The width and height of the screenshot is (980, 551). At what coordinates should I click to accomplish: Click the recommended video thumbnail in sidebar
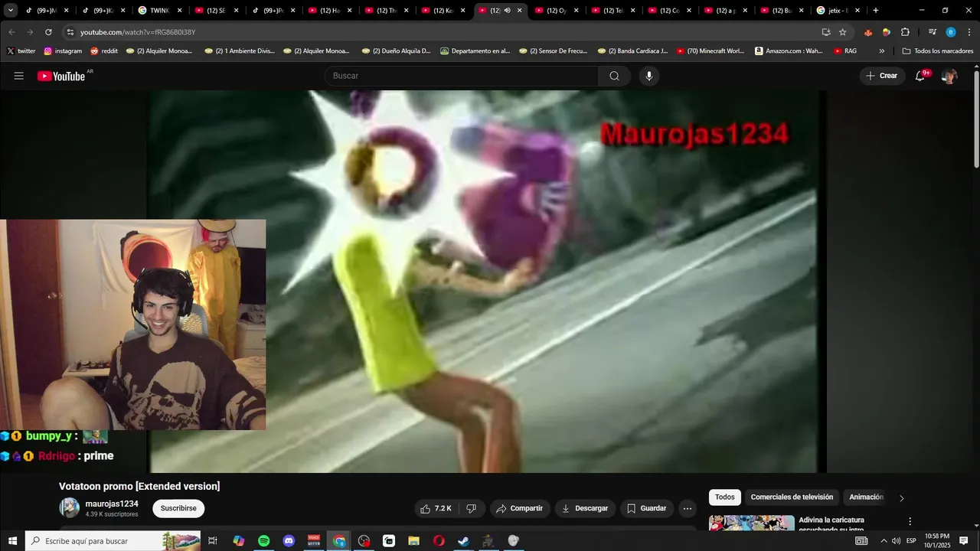click(x=751, y=523)
